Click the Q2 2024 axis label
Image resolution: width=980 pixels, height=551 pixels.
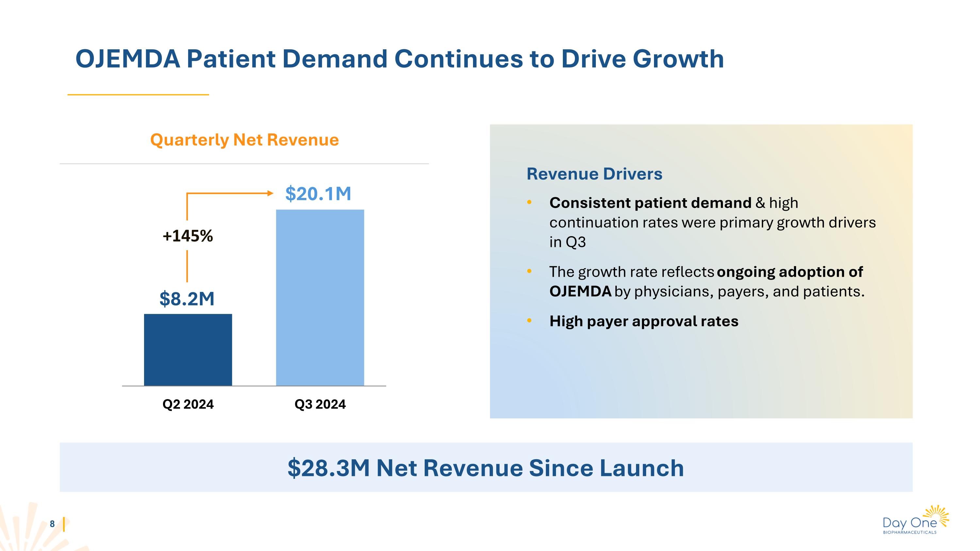[x=188, y=404]
